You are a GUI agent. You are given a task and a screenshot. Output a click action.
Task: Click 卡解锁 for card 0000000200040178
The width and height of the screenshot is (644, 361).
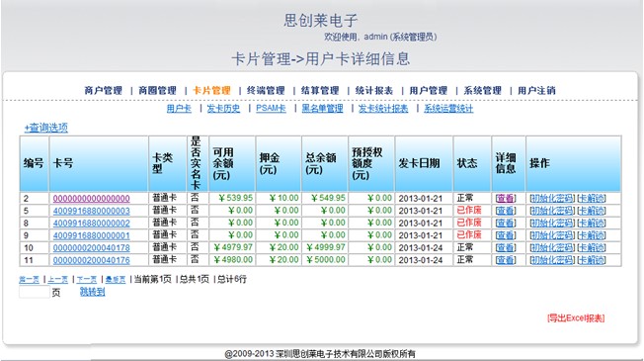(x=592, y=248)
